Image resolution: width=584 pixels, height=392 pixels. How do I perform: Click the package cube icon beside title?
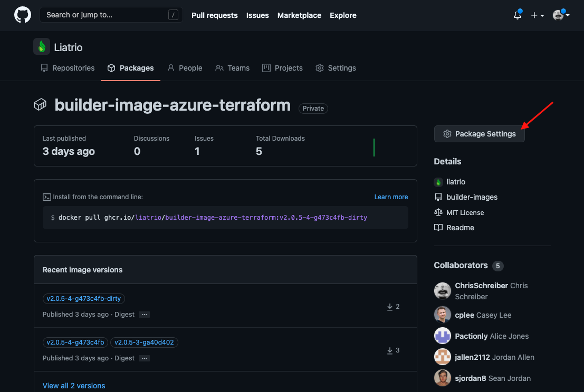pos(40,104)
